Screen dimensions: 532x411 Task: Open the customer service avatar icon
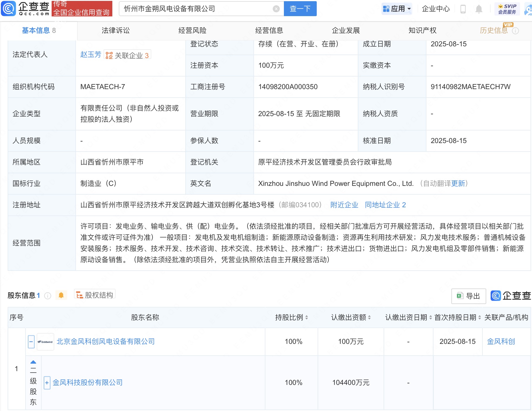pos(528,9)
